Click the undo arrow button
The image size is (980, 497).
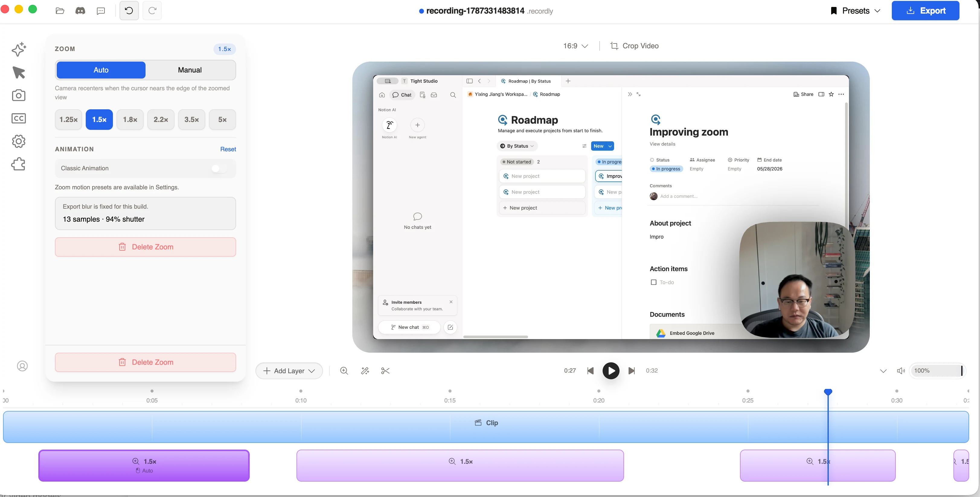pos(129,11)
